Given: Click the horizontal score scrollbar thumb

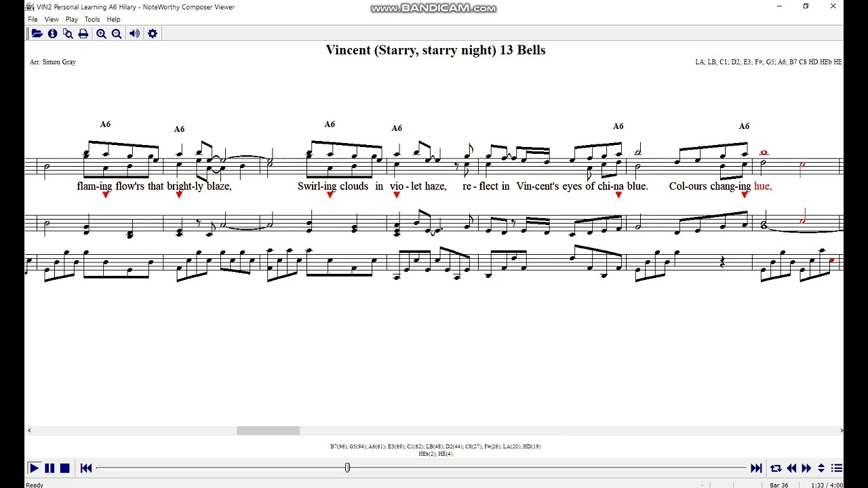Looking at the screenshot, I should 268,430.
